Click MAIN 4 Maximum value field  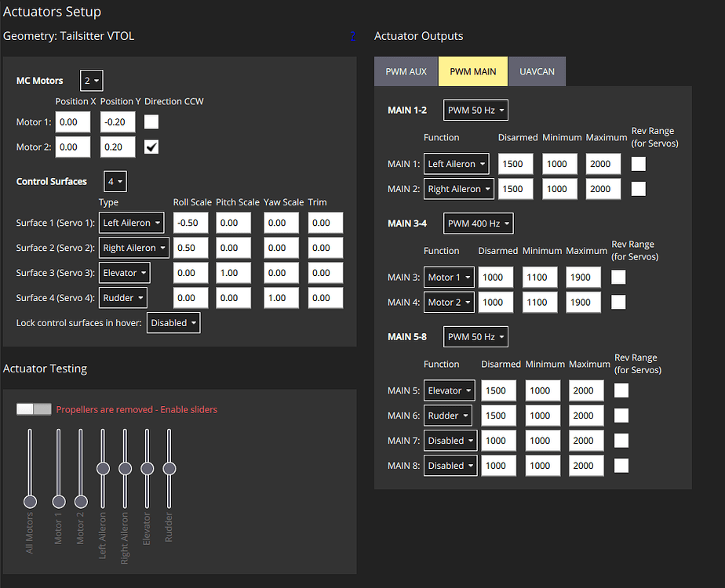coord(584,302)
